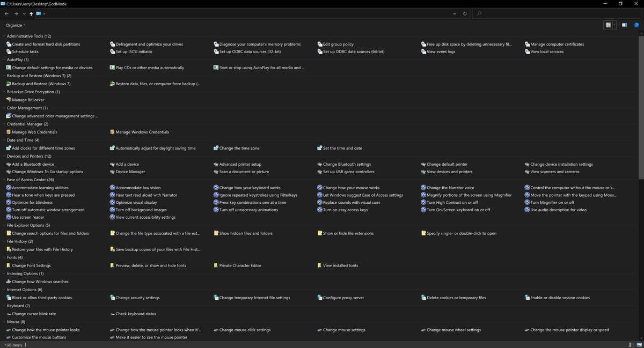Click the vertical scrollbar thumb
The height and width of the screenshot is (348, 644).
point(641,107)
